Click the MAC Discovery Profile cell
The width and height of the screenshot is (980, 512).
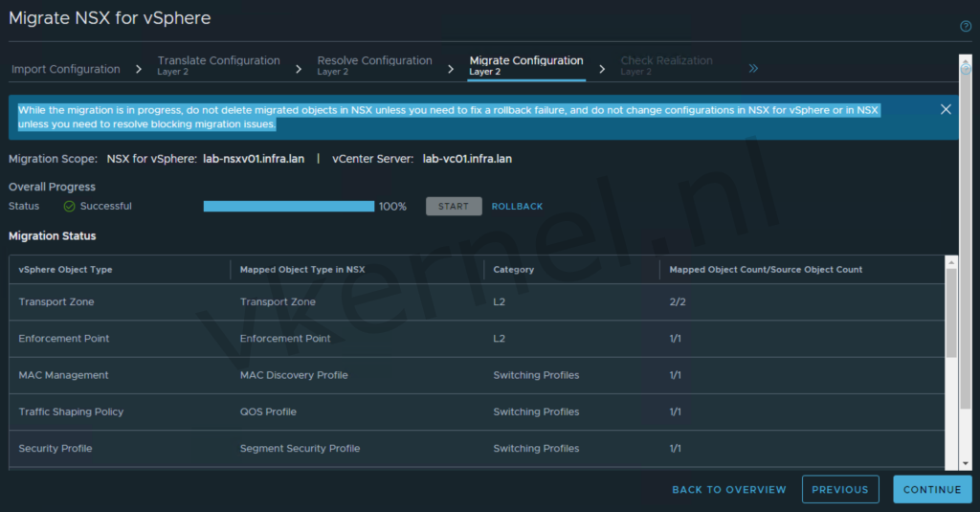(x=294, y=375)
